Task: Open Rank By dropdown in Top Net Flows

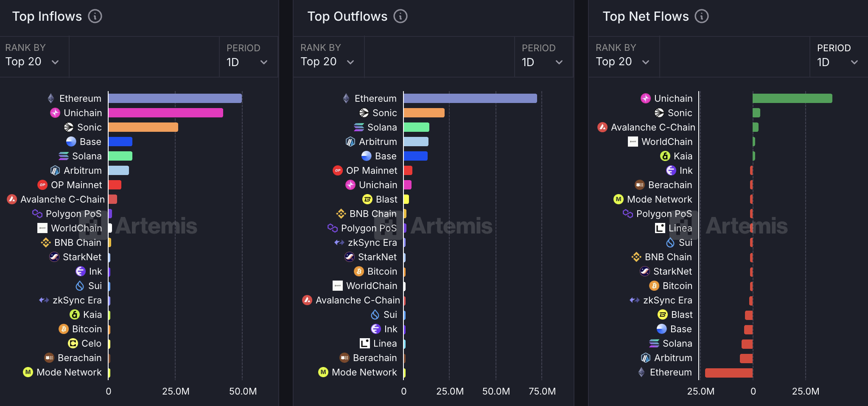Action: pos(624,57)
